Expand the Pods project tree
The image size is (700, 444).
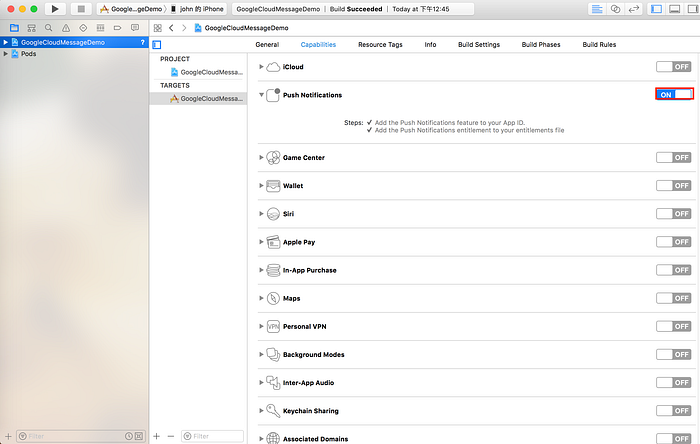coord(5,54)
